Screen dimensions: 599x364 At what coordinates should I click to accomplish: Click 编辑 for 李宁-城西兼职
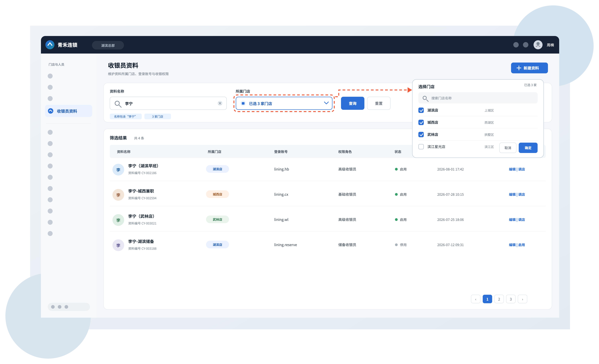(x=512, y=194)
